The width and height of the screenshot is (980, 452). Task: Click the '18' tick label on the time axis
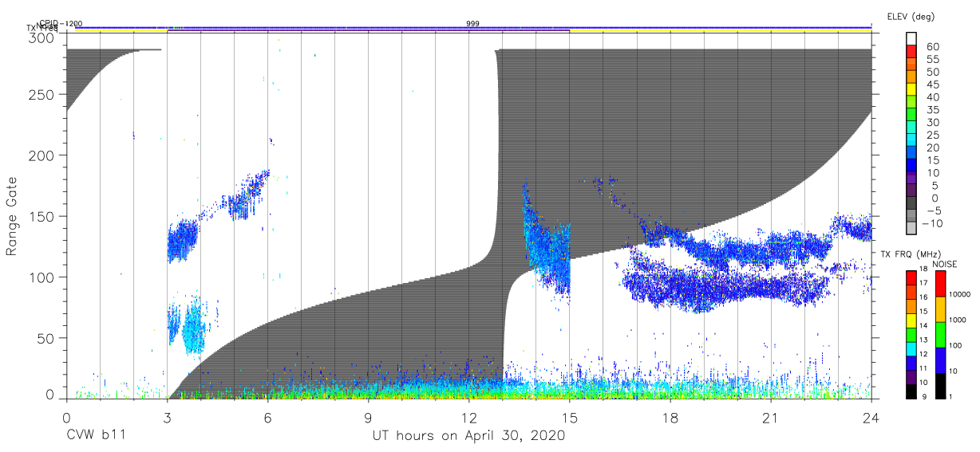[670, 417]
